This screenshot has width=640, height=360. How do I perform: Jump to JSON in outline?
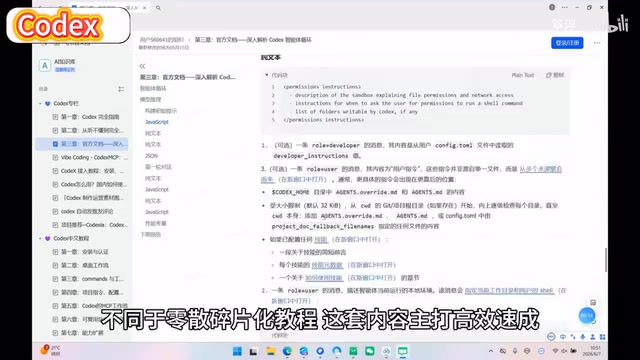[151, 156]
